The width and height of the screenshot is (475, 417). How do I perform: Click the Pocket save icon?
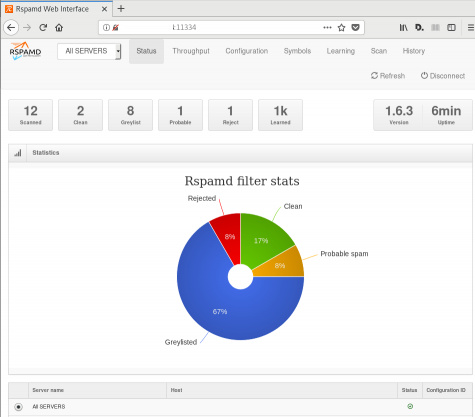356,27
